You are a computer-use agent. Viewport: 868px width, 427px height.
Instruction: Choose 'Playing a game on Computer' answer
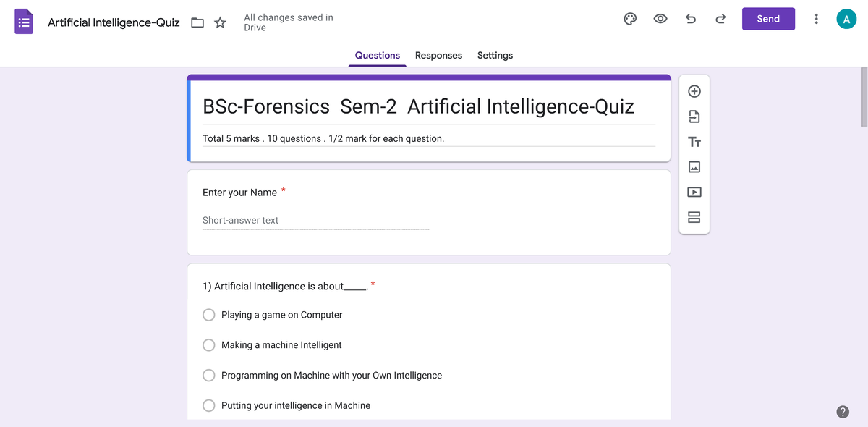[x=208, y=315]
